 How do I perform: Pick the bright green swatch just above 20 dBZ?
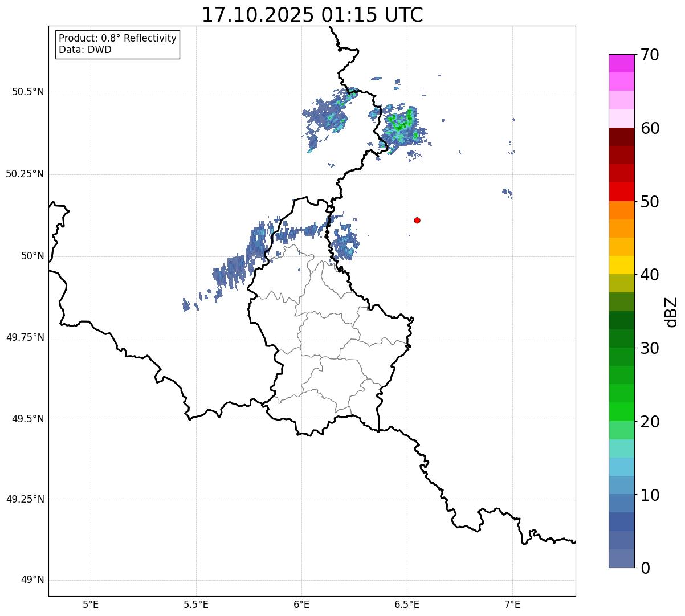[x=621, y=411]
